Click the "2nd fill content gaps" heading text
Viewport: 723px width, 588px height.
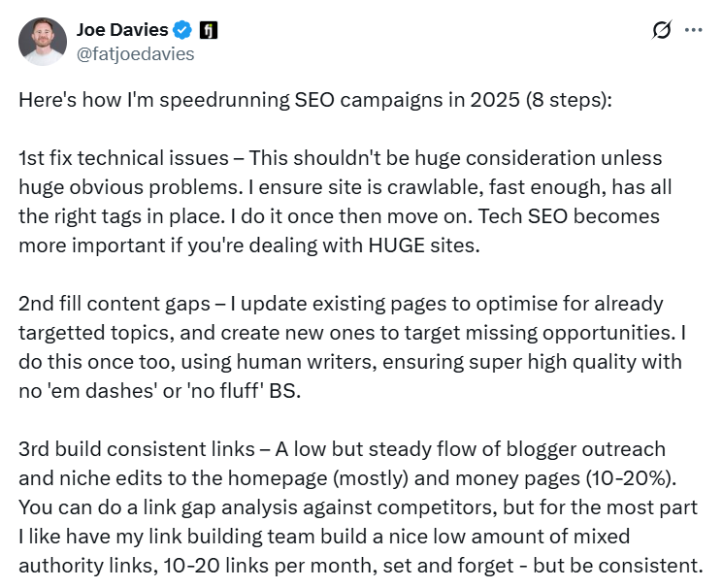[115, 303]
